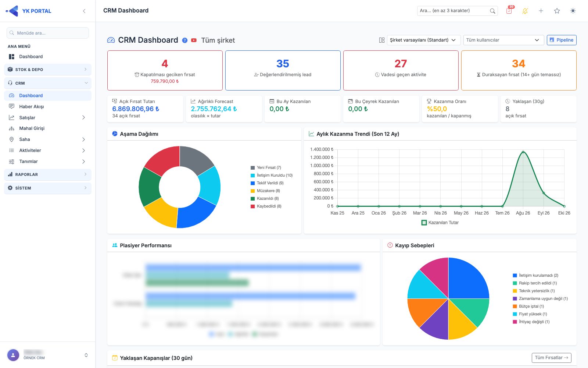
Task: Open the Kapatılması geciken fırsat card
Action: pyautogui.click(x=165, y=70)
